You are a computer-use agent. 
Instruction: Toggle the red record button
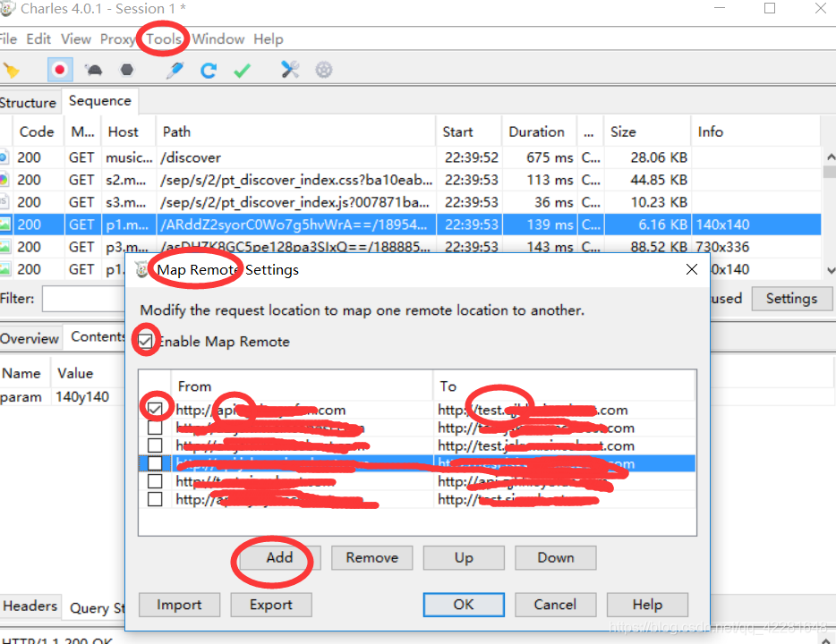click(x=60, y=70)
